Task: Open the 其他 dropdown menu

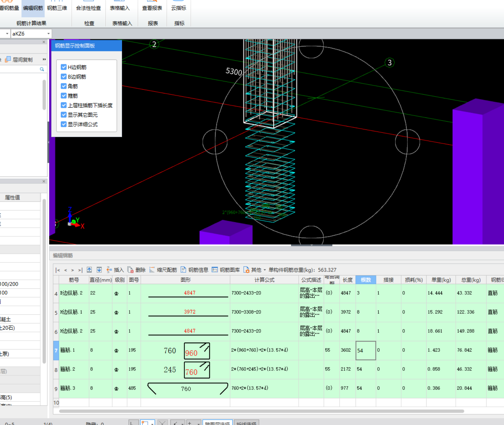Action: (x=255, y=270)
